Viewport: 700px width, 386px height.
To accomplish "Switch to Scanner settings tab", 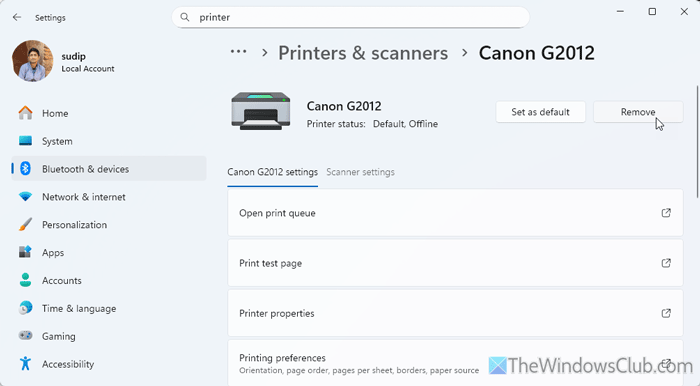I will (360, 172).
